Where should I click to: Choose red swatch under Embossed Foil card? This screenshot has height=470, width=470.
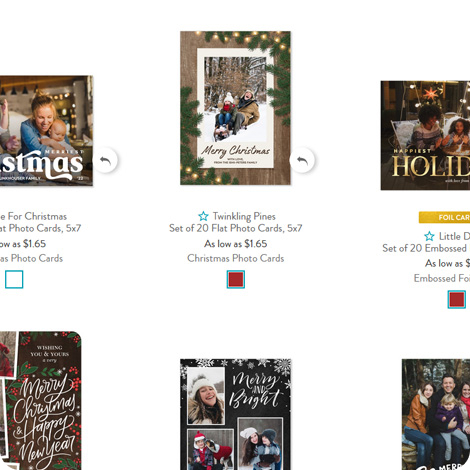(457, 299)
